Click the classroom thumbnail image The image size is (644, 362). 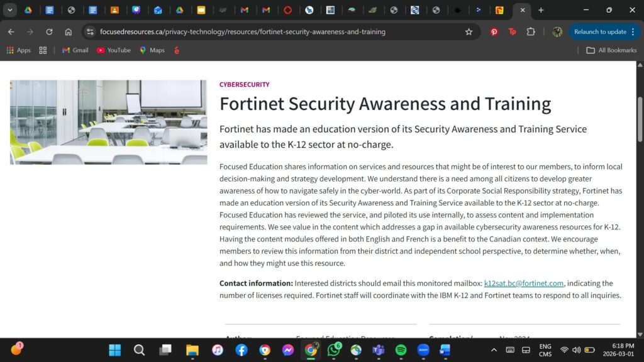(108, 122)
